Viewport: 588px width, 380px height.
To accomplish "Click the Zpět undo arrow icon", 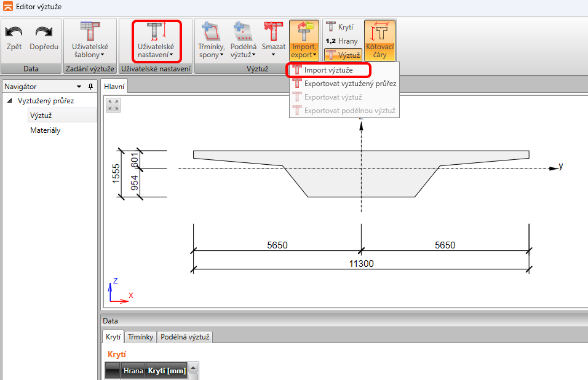I will (14, 31).
